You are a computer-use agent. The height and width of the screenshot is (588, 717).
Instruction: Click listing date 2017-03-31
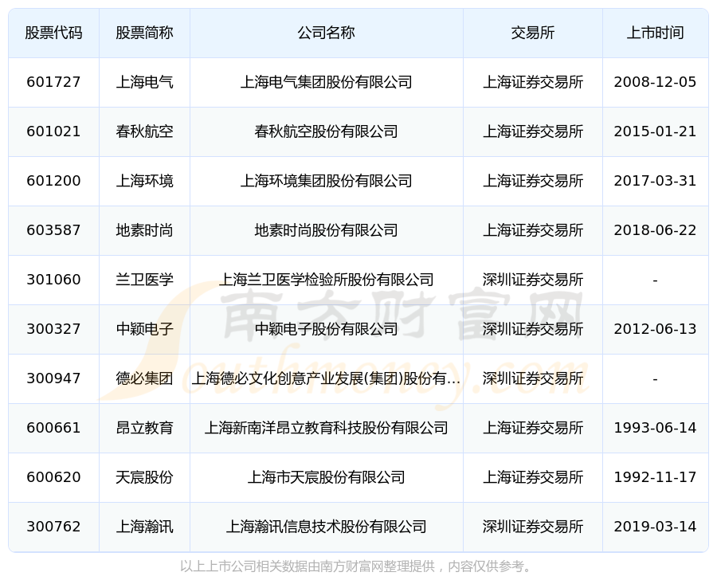pyautogui.click(x=656, y=181)
